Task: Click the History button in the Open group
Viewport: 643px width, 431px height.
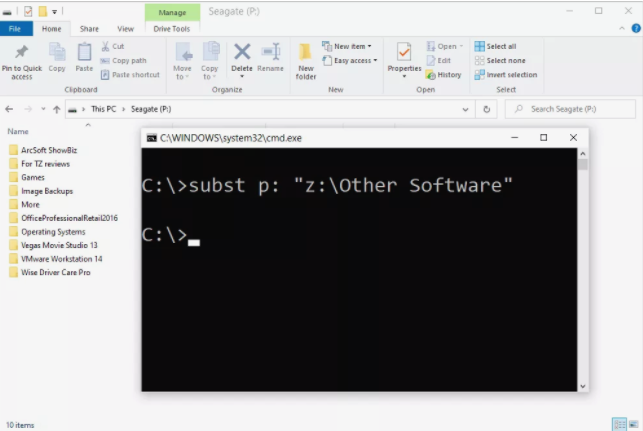Action: 443,75
